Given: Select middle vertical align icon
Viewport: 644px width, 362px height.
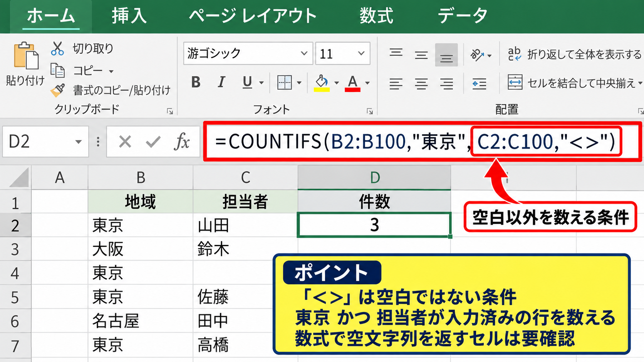Looking at the screenshot, I should click(x=421, y=55).
